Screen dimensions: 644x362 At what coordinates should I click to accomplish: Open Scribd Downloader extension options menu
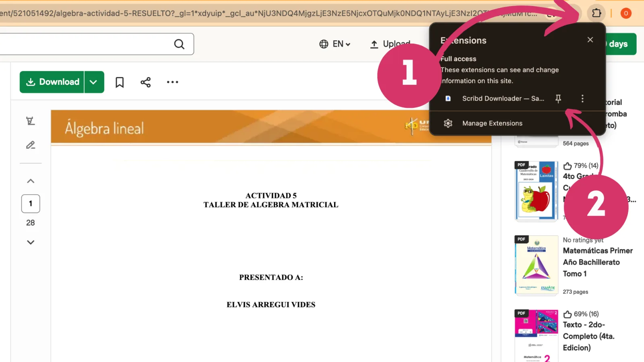click(x=582, y=99)
